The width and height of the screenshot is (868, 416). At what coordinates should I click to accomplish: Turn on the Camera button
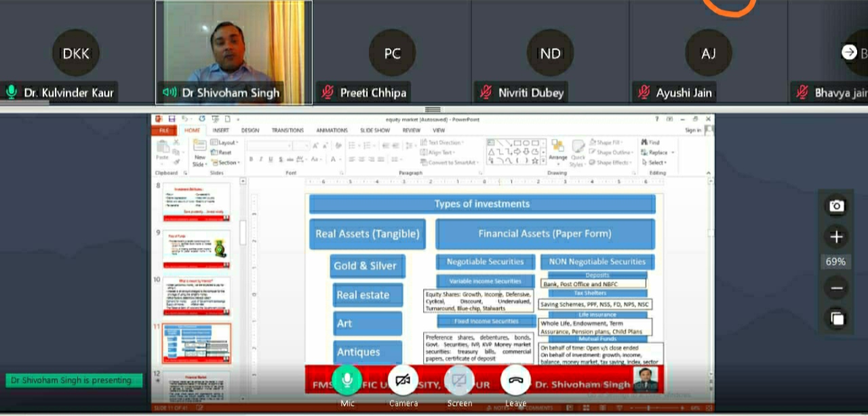[x=403, y=380]
